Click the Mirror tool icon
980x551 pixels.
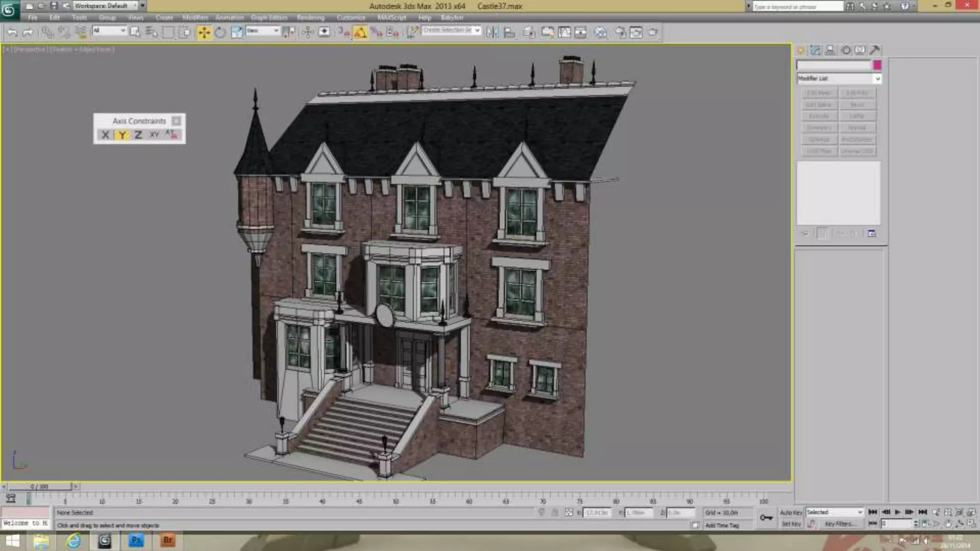coord(492,33)
